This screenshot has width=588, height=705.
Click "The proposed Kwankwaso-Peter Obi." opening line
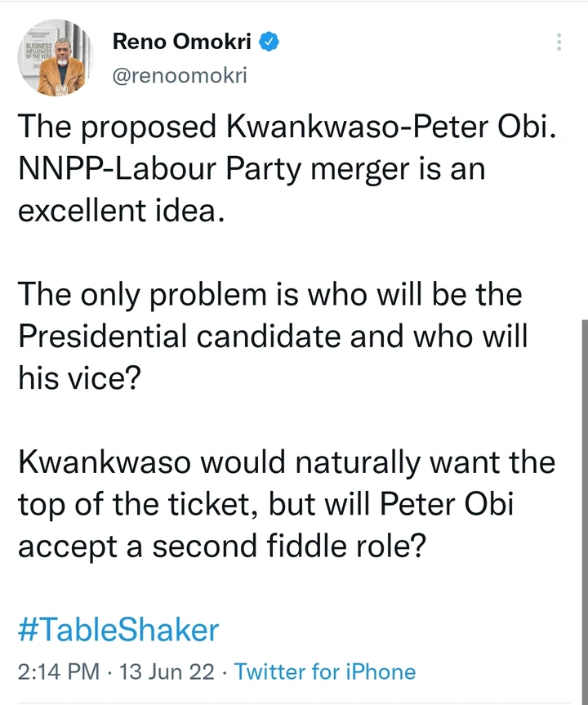click(286, 127)
